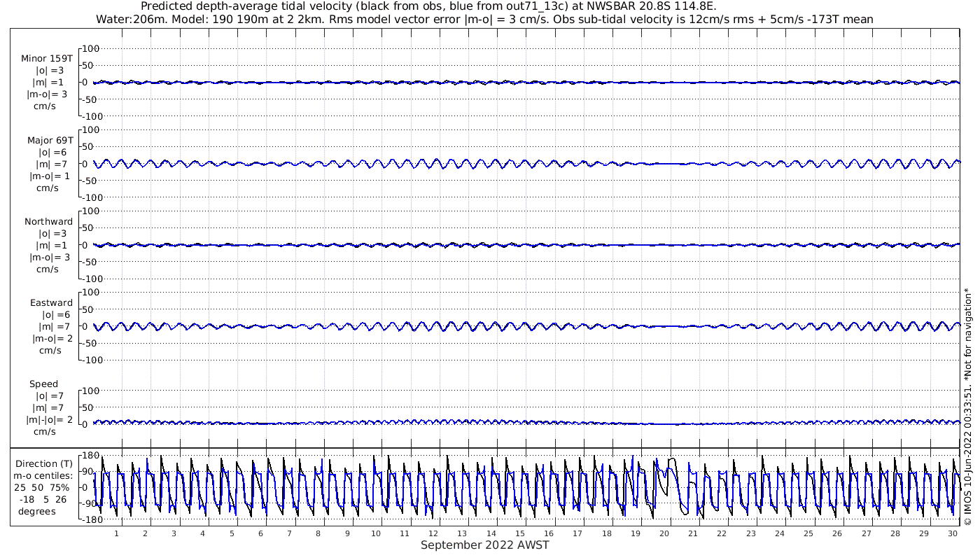Click the '|o| =3' value under Northward
This screenshot has width=980, height=560.
pos(52,233)
